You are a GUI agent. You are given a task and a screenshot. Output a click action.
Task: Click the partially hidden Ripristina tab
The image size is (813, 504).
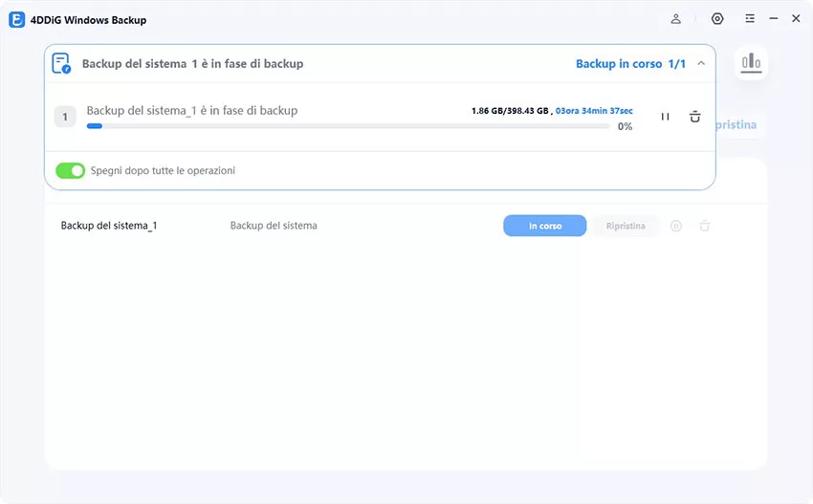pyautogui.click(x=736, y=125)
